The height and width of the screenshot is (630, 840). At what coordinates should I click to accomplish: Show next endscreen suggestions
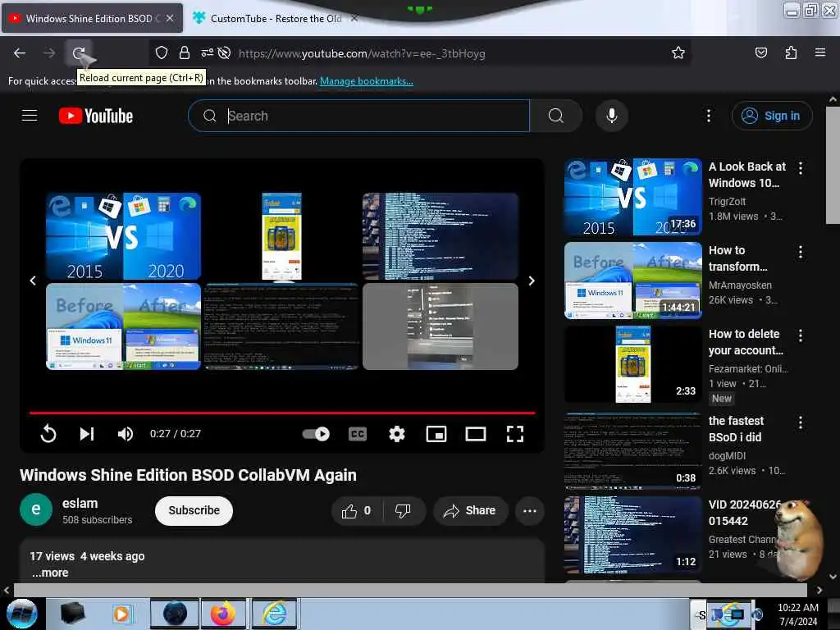coord(532,281)
